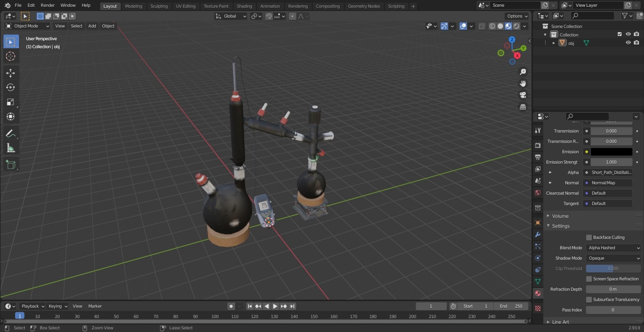Hide Collection in viewport eye icon

click(x=628, y=34)
